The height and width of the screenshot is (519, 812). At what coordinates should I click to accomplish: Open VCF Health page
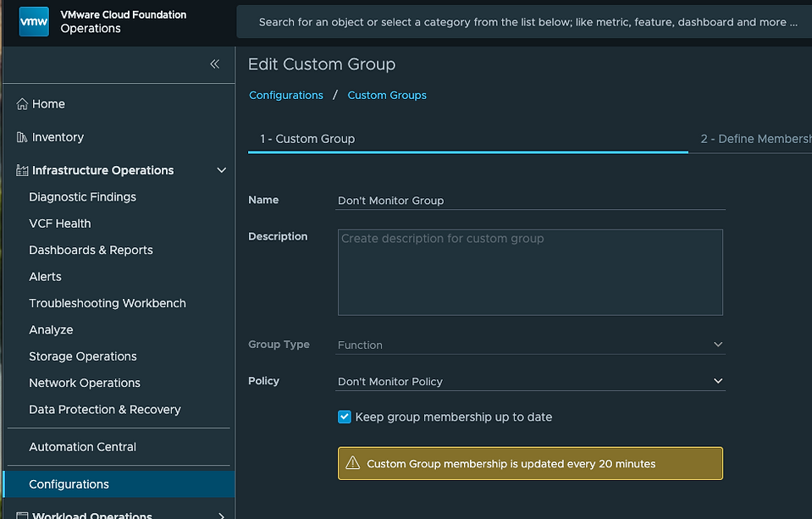(60, 224)
